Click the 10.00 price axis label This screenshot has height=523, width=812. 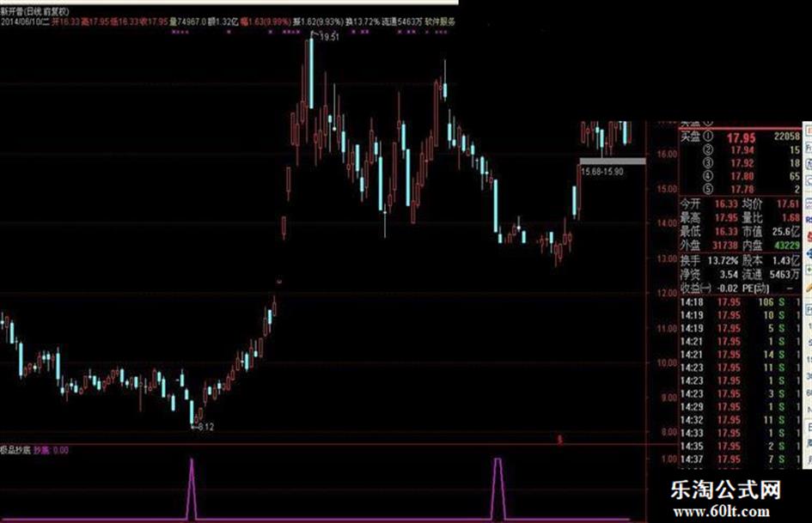pos(667,363)
